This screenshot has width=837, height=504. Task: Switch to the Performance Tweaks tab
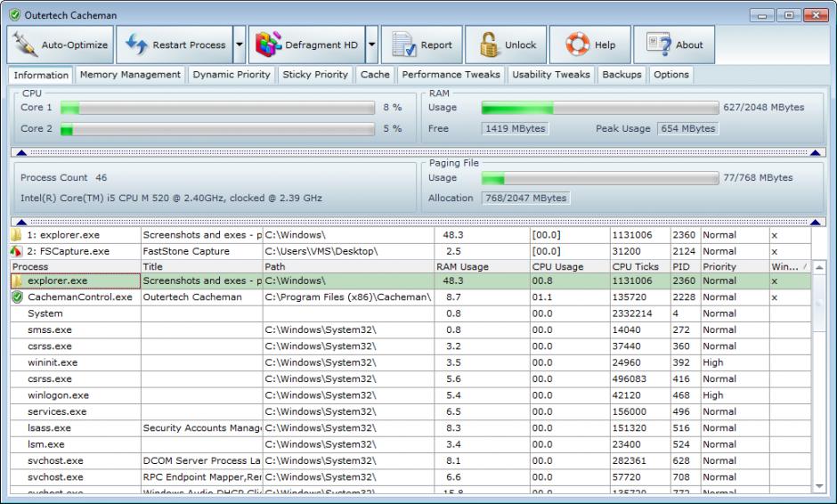pyautogui.click(x=451, y=75)
